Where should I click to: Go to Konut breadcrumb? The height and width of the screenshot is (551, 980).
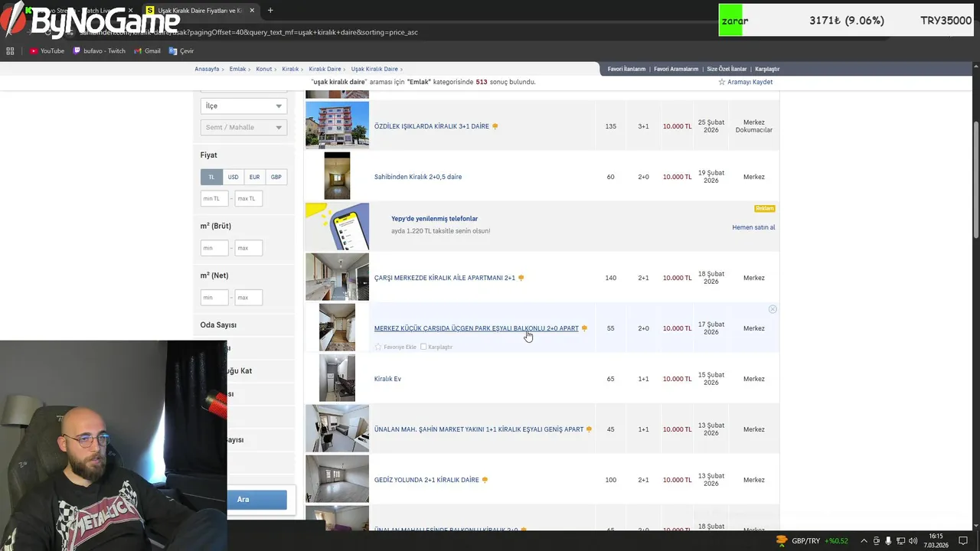click(x=264, y=69)
